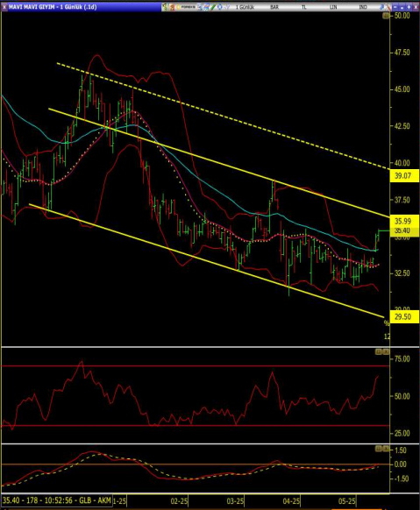Click the main price chart's yellow panel button near 50.00
420x510 pixels.
[386, 16]
